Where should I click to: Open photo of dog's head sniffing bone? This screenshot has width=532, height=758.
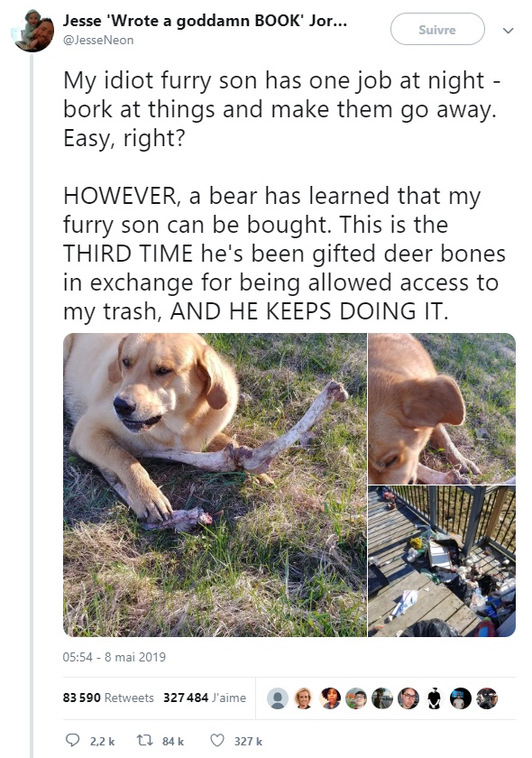[x=442, y=409]
